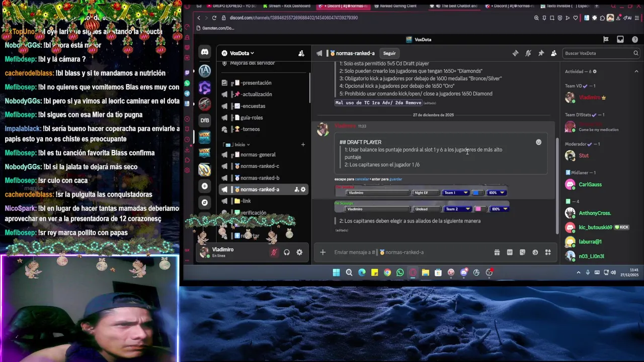644x362 pixels.
Task: Switch to Stream - Kick Dashboard tab
Action: (287, 6)
